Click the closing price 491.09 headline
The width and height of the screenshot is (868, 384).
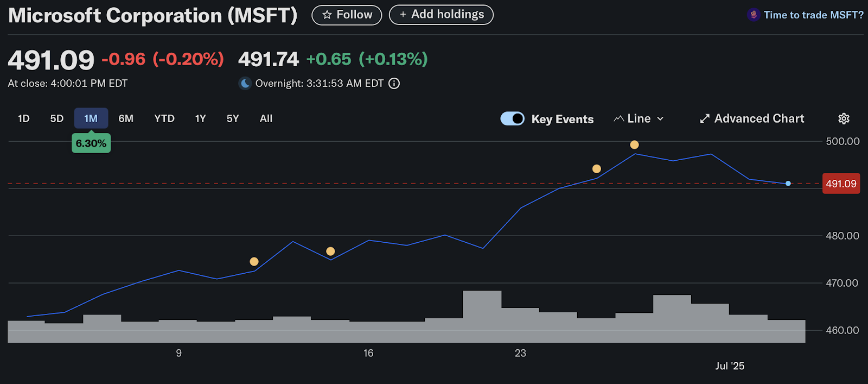point(51,60)
